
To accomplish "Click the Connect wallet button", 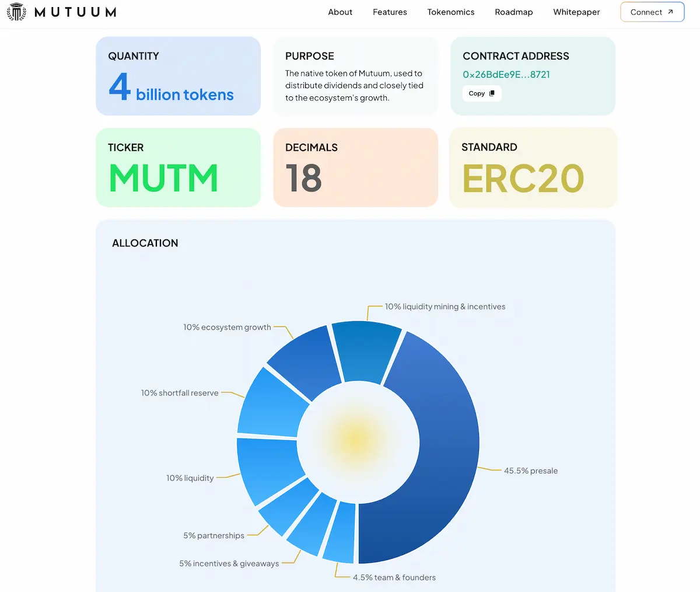I will click(x=652, y=12).
